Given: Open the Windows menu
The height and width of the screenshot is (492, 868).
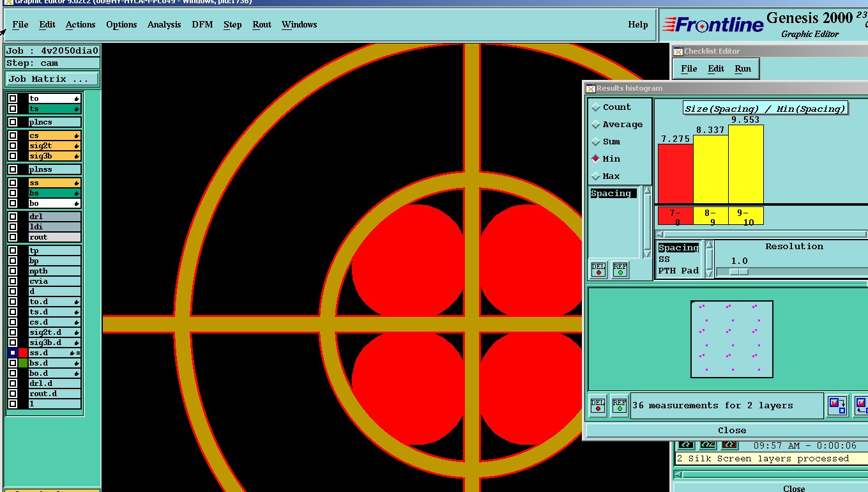Looking at the screenshot, I should click(x=299, y=24).
